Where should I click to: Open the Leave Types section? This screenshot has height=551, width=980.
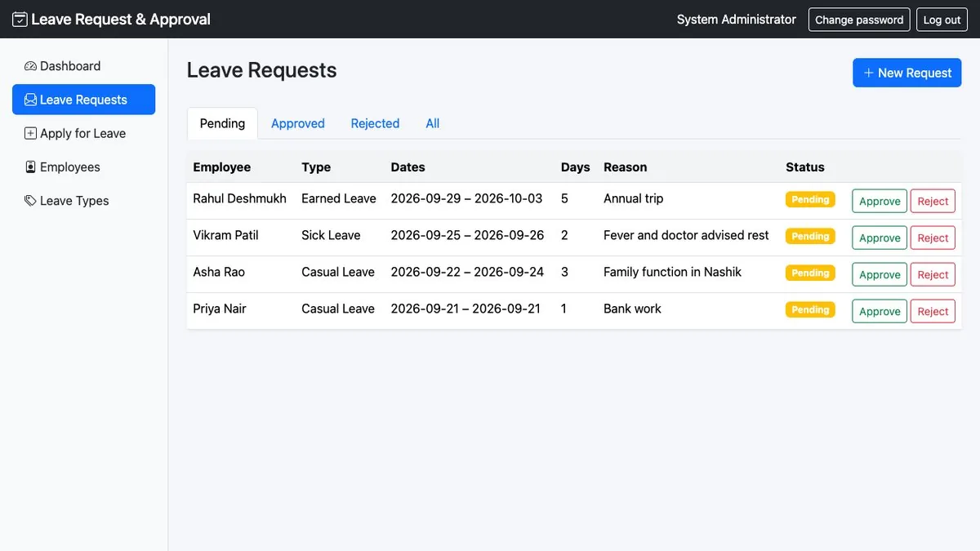[83, 200]
